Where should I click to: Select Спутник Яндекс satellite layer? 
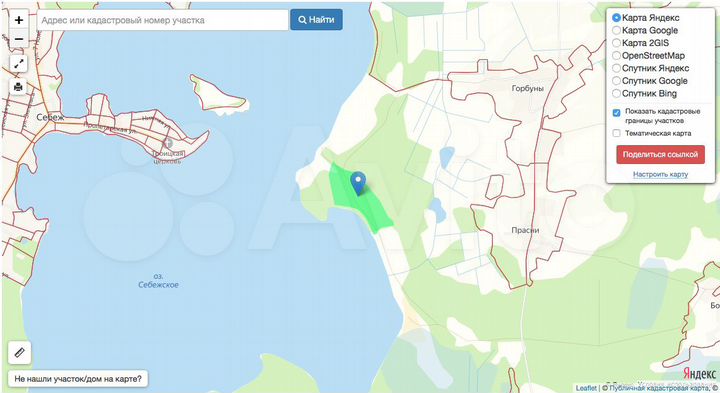617,68
